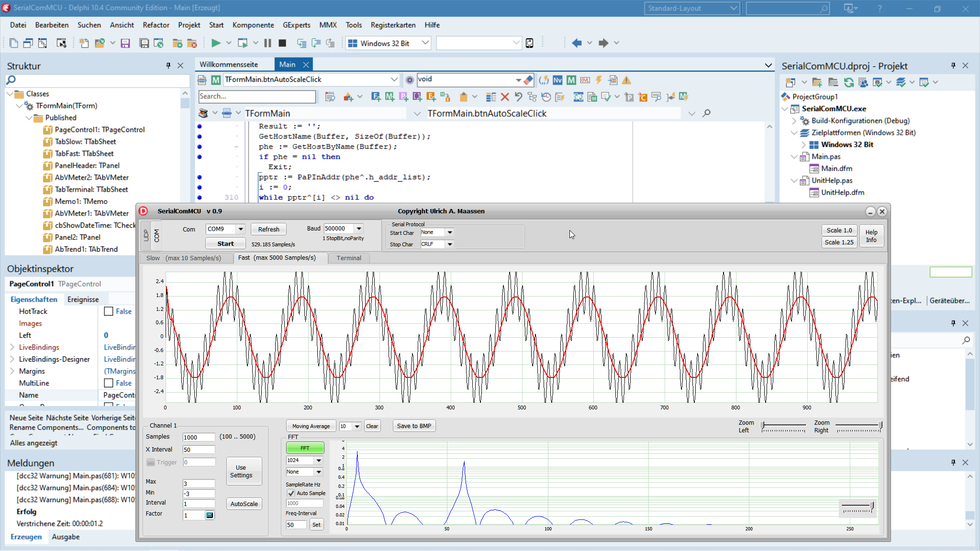
Task: Open the Baud 500000 dropdown
Action: click(x=359, y=229)
